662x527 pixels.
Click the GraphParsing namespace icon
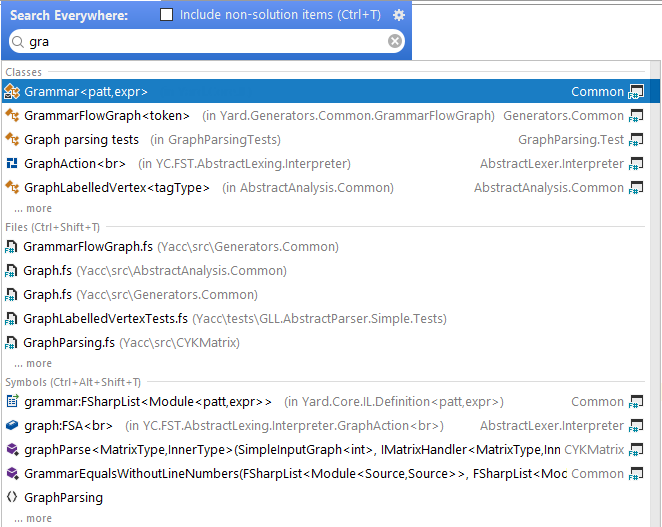point(12,498)
